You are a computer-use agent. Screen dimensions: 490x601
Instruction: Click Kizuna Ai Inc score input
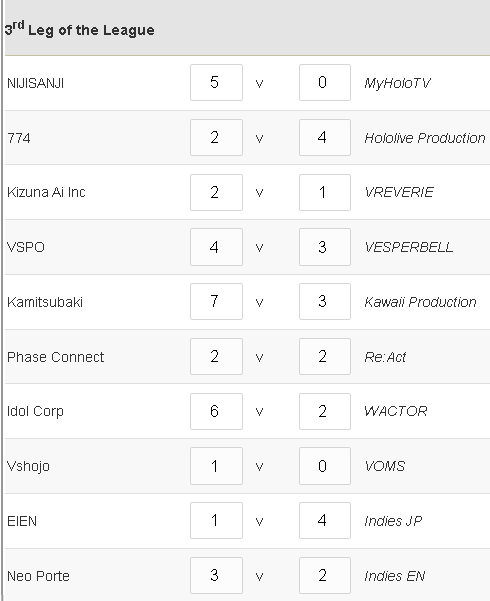pyautogui.click(x=216, y=192)
